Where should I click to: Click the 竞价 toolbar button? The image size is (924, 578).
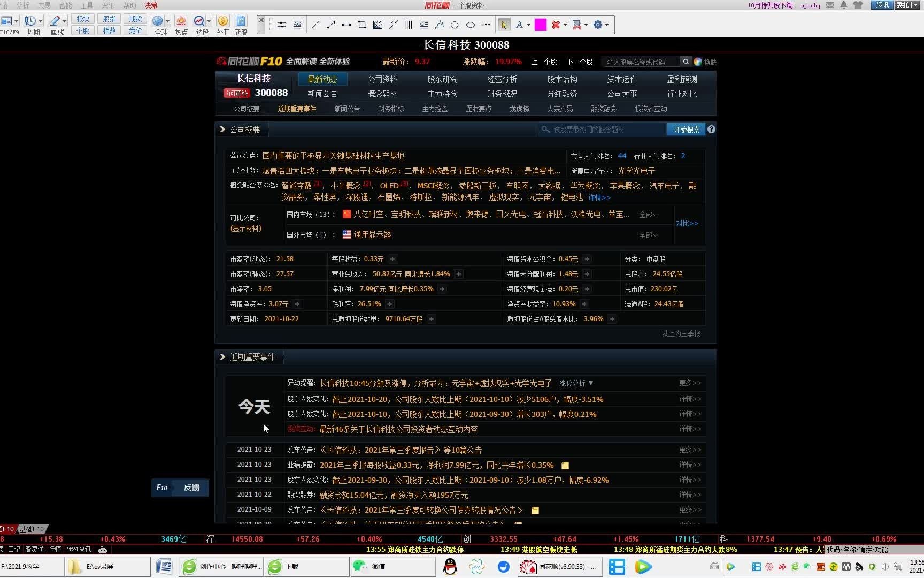[x=136, y=31]
